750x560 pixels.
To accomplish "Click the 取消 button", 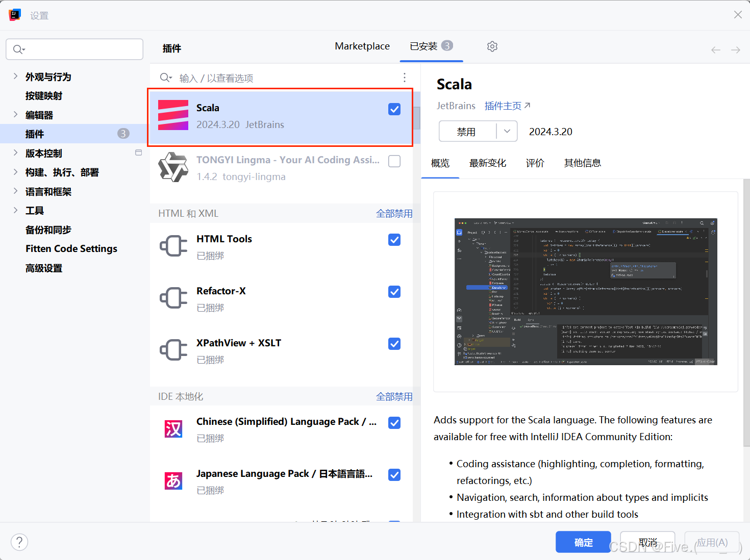I will [x=648, y=542].
